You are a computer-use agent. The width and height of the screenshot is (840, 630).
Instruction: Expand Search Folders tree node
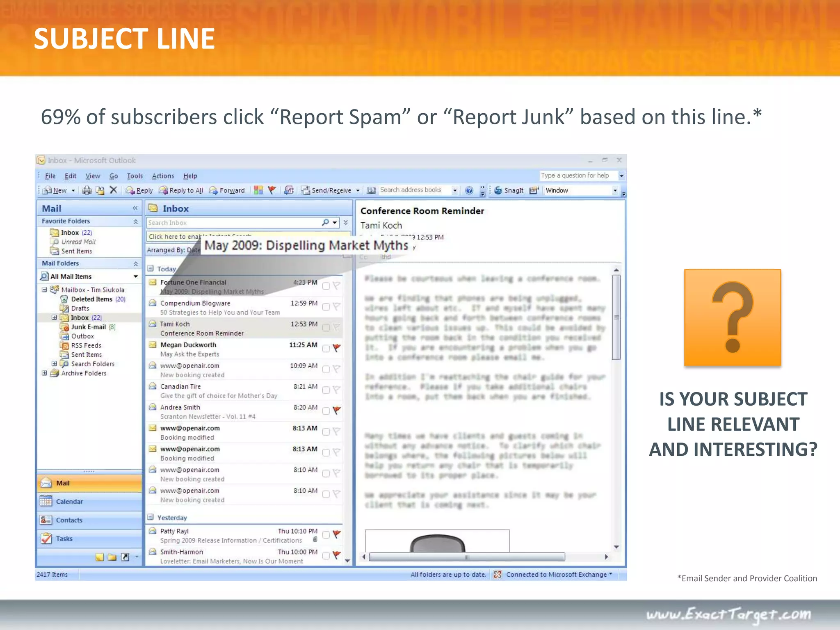[54, 364]
